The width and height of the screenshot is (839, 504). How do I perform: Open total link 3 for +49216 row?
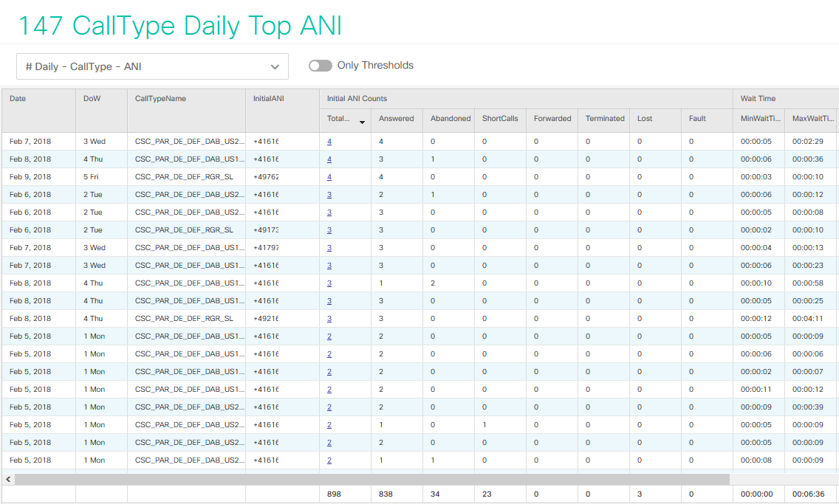[x=329, y=319]
